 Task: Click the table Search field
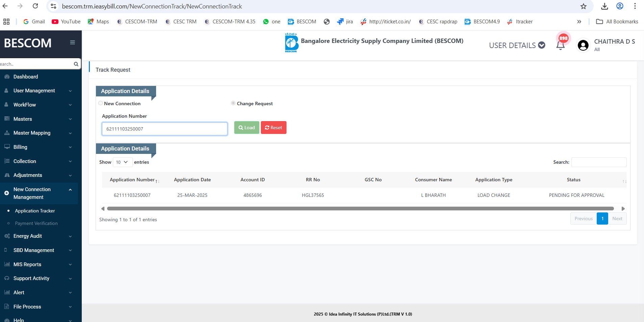click(x=599, y=162)
